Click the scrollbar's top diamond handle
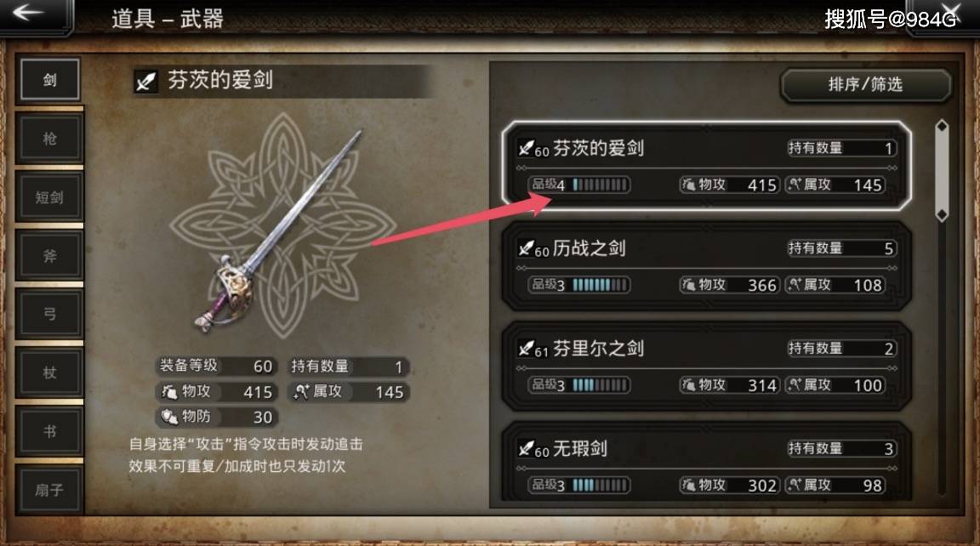The width and height of the screenshot is (980, 546). pyautogui.click(x=942, y=127)
